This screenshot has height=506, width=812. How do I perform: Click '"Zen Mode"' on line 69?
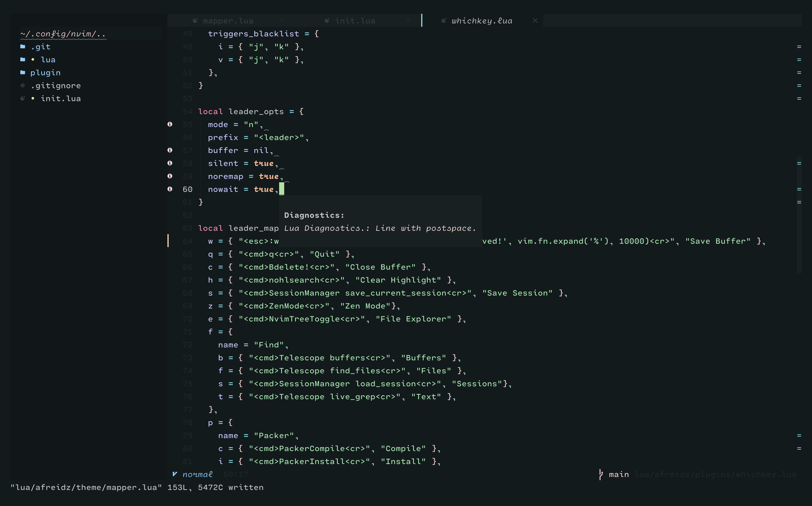[365, 306]
